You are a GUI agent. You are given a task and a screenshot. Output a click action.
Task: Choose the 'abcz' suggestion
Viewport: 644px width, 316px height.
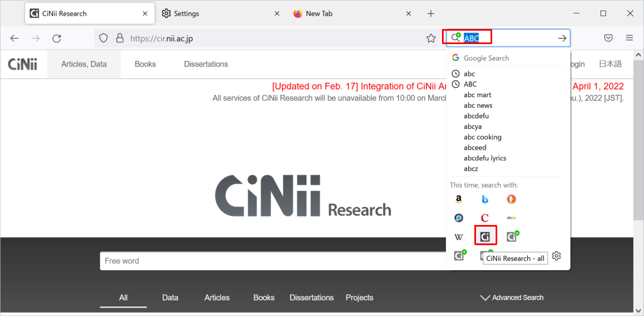[508, 169]
